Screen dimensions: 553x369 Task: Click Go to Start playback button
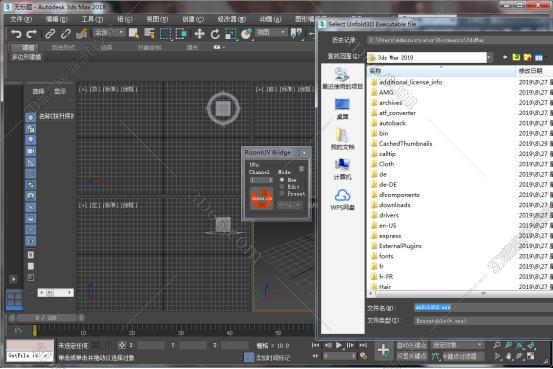(x=316, y=345)
